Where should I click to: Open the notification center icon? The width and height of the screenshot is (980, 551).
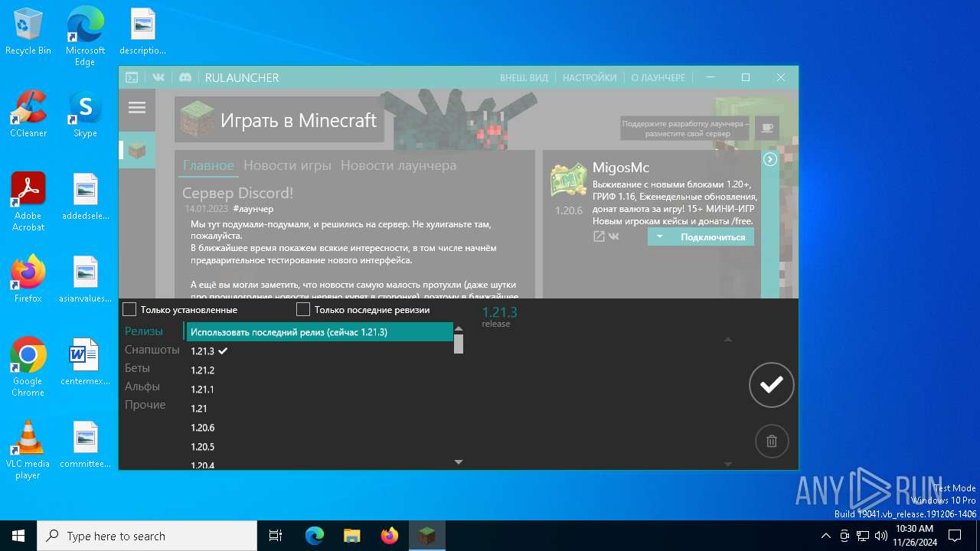pos(955,536)
